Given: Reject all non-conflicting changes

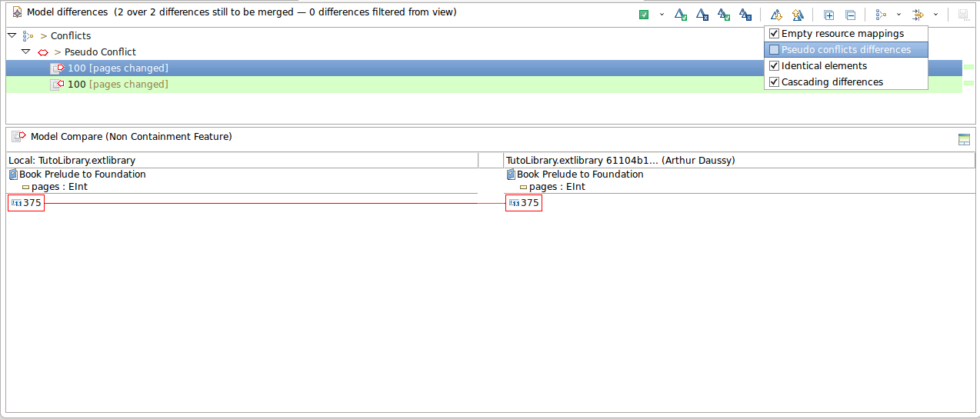Looking at the screenshot, I should point(745,15).
